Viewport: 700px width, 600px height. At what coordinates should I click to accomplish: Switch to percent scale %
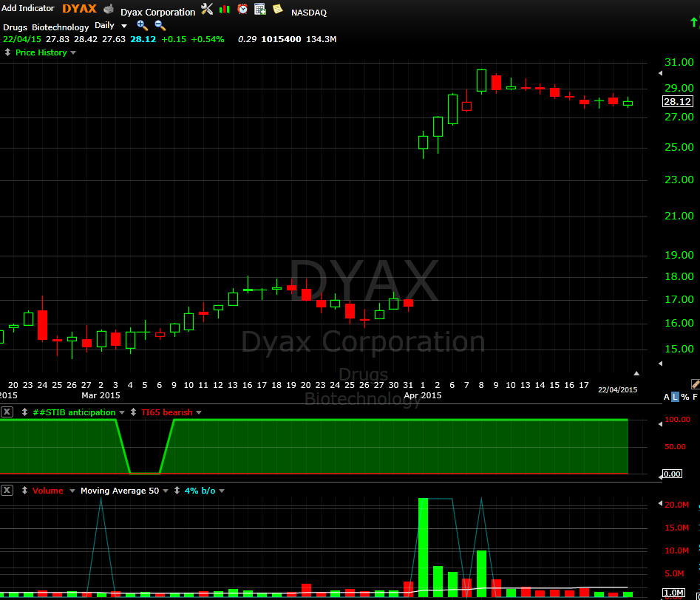(684, 397)
